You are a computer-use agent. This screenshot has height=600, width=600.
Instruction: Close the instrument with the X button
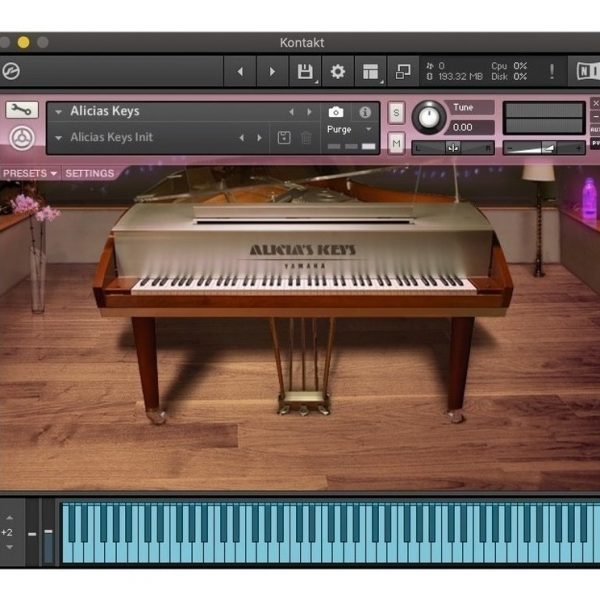pyautogui.click(x=595, y=104)
